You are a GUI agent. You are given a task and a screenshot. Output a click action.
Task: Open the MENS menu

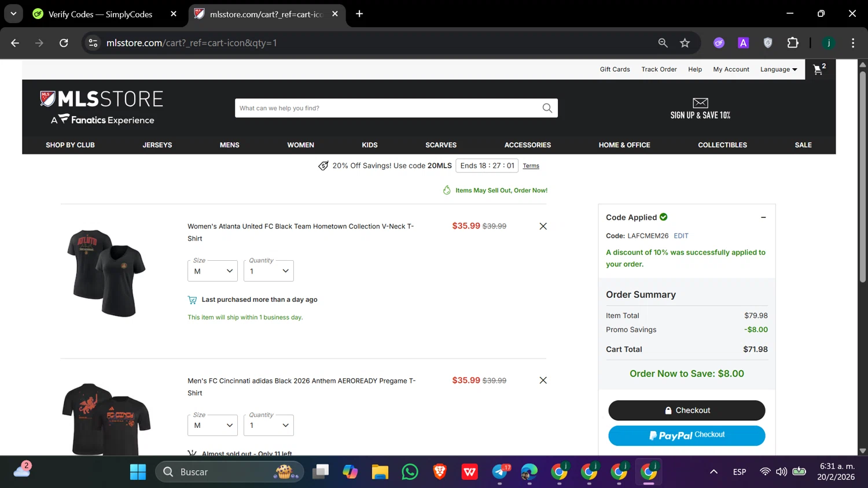[230, 145]
